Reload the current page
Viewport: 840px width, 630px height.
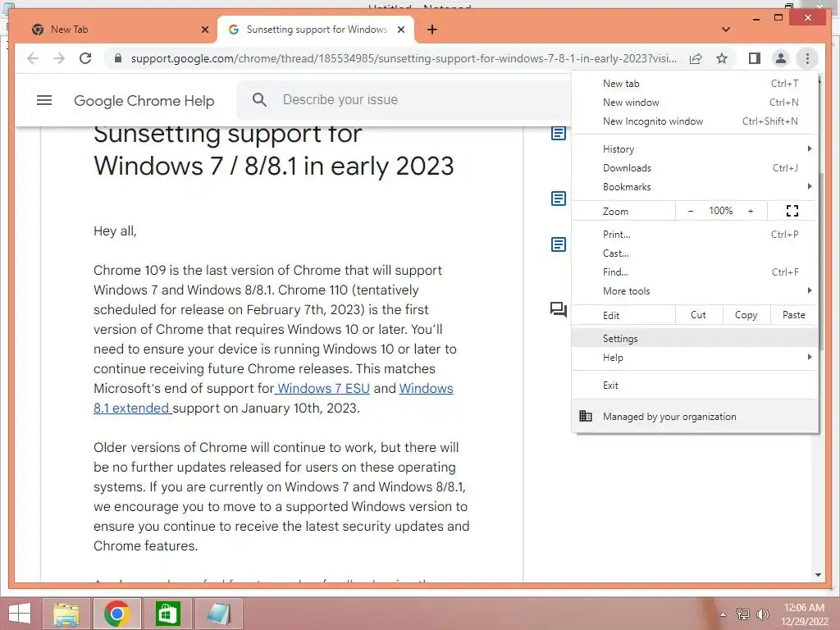coord(85,58)
